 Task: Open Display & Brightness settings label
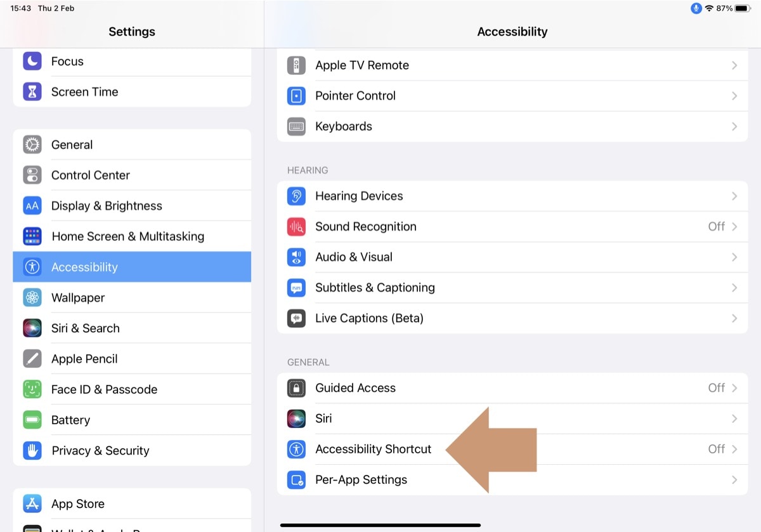[x=107, y=205]
